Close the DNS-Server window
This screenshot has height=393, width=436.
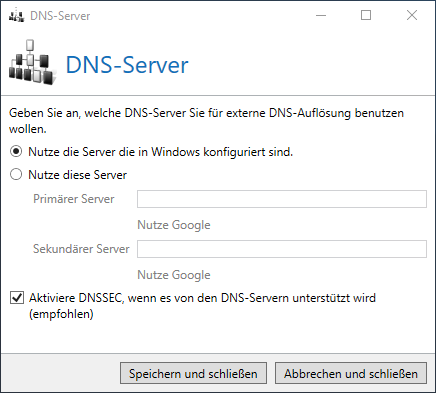(x=412, y=15)
